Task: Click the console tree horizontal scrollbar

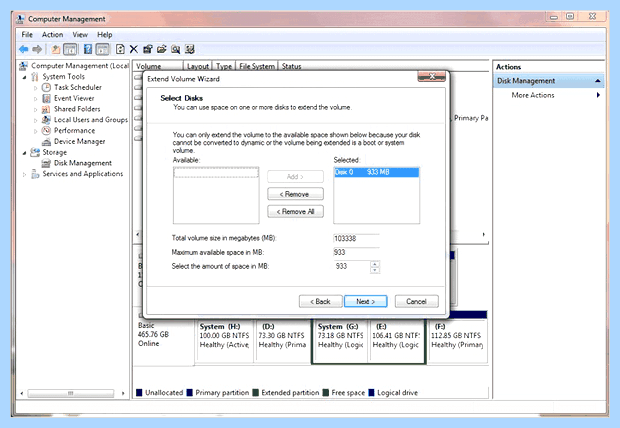Action: click(x=70, y=393)
